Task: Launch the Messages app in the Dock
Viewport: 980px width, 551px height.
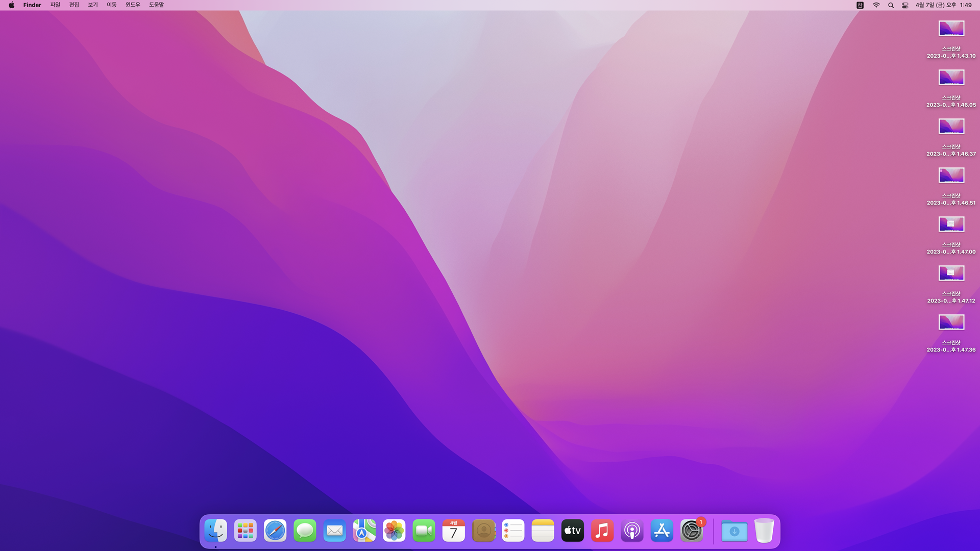Action: click(x=305, y=531)
